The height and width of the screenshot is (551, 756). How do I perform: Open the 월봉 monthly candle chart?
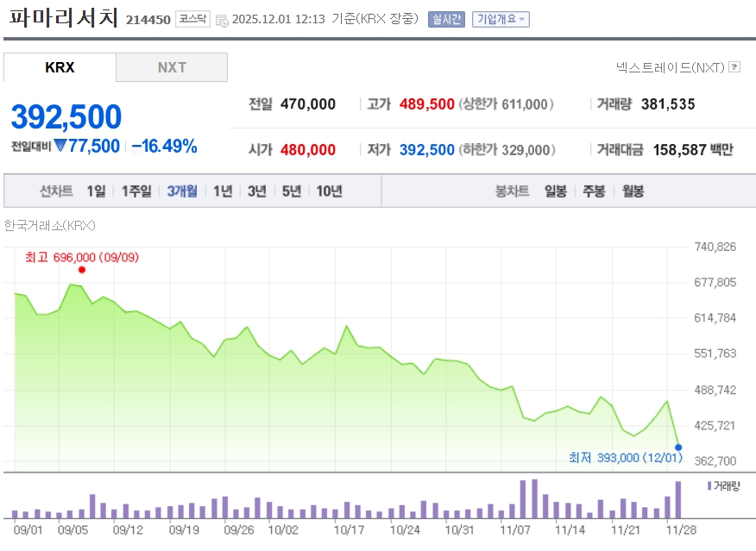(x=633, y=191)
